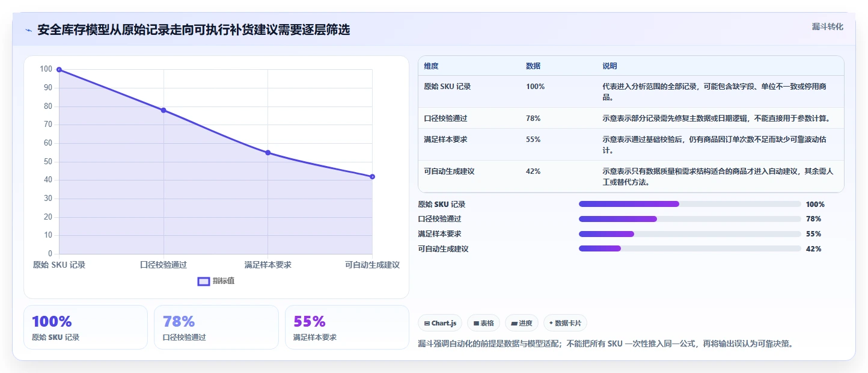Click the 进度 tag chip
This screenshot has width=868, height=373.
click(x=522, y=323)
